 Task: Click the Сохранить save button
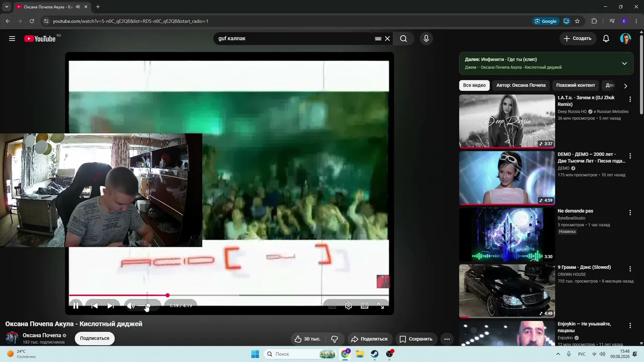coord(416,339)
